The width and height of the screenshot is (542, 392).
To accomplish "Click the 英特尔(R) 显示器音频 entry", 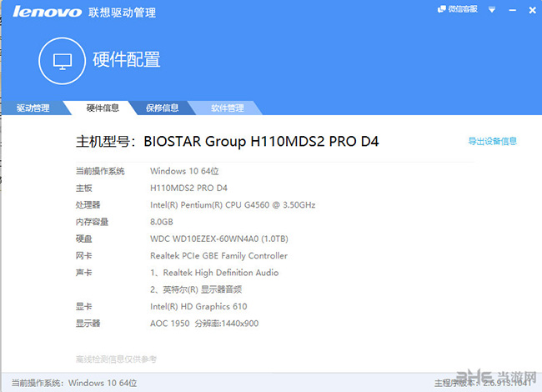I will click(196, 289).
